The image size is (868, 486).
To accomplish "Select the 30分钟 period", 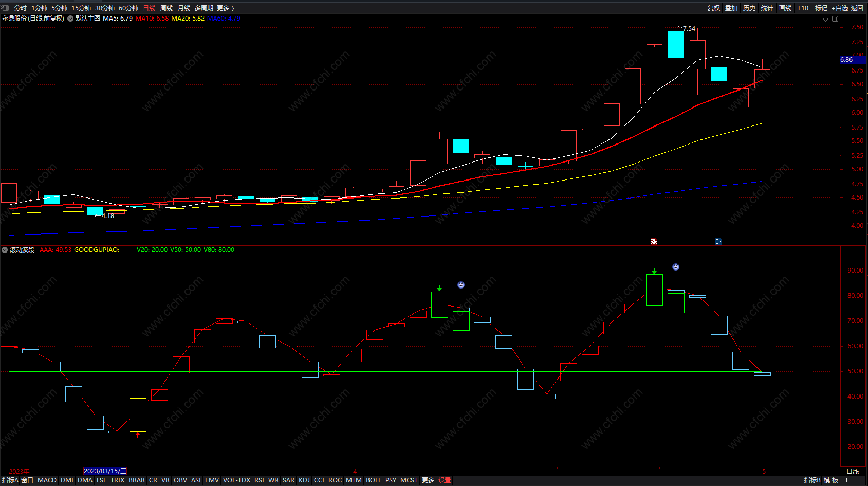I will 105,8.
